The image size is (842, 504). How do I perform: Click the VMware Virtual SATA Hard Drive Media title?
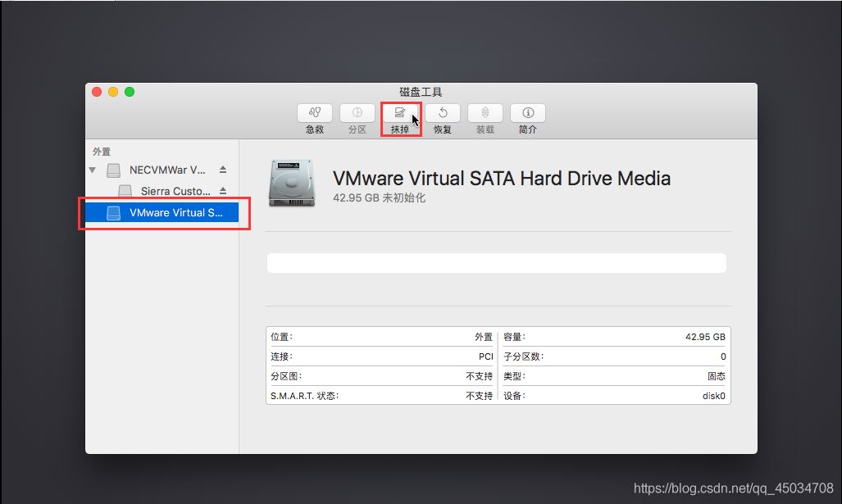tap(502, 178)
